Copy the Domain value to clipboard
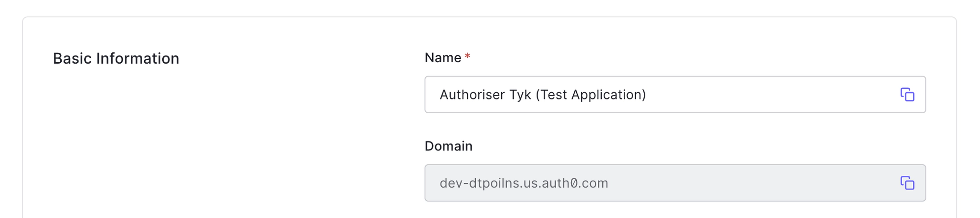 (x=907, y=183)
